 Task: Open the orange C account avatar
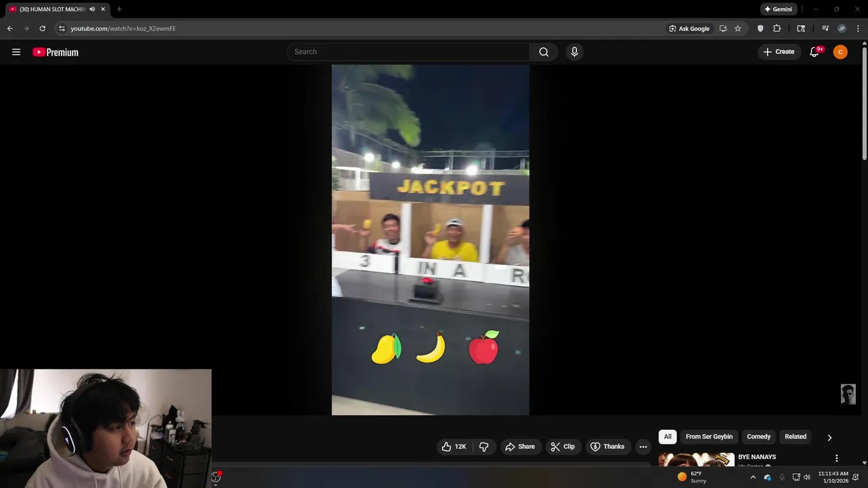[x=840, y=52]
